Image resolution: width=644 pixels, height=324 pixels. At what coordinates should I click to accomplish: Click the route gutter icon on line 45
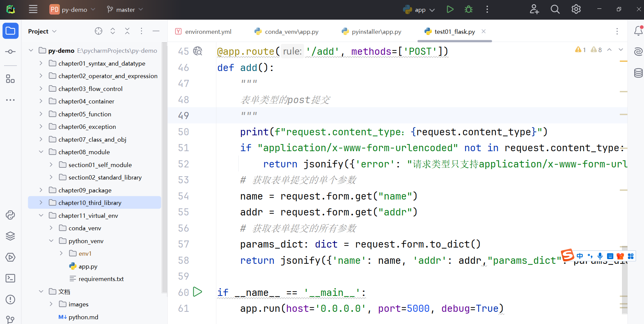(198, 51)
